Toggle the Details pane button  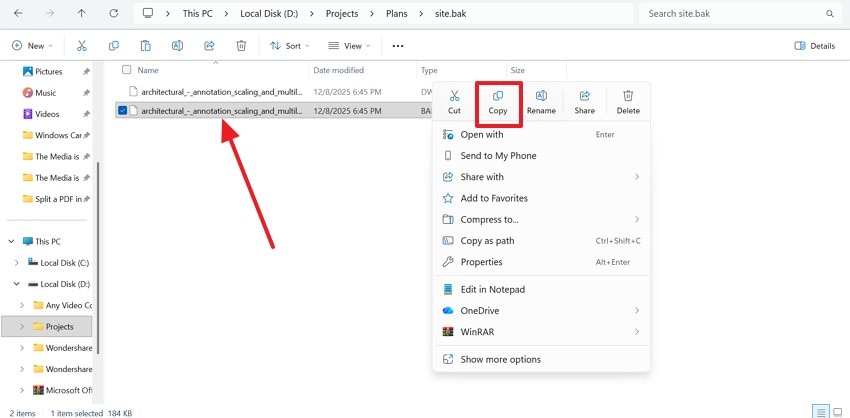(814, 46)
